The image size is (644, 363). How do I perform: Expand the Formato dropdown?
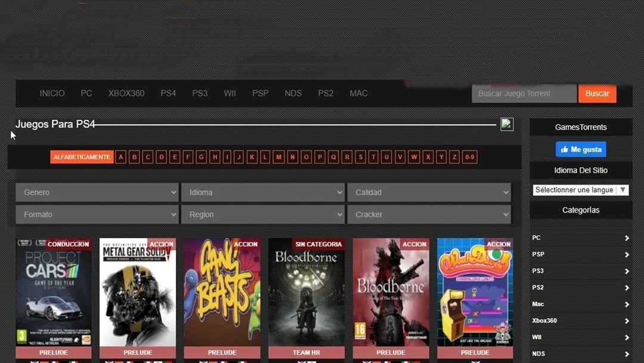coord(97,214)
